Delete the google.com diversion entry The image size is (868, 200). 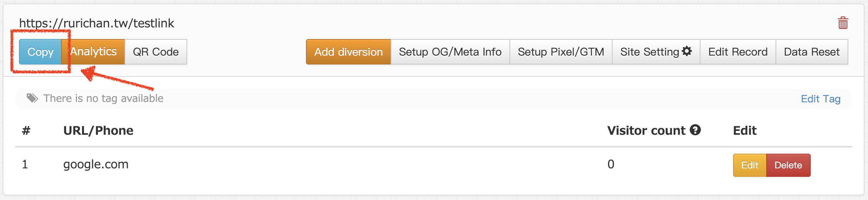coord(788,165)
